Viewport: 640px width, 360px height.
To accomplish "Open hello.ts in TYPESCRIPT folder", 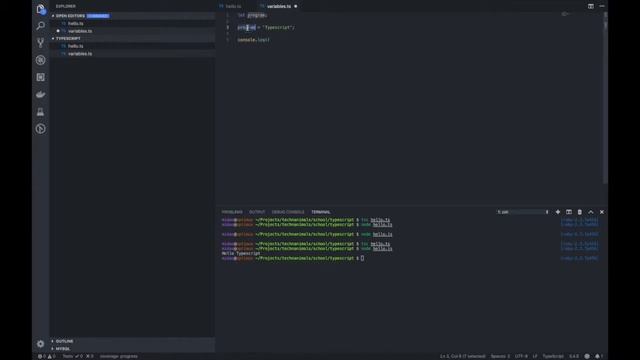I will point(133,46).
